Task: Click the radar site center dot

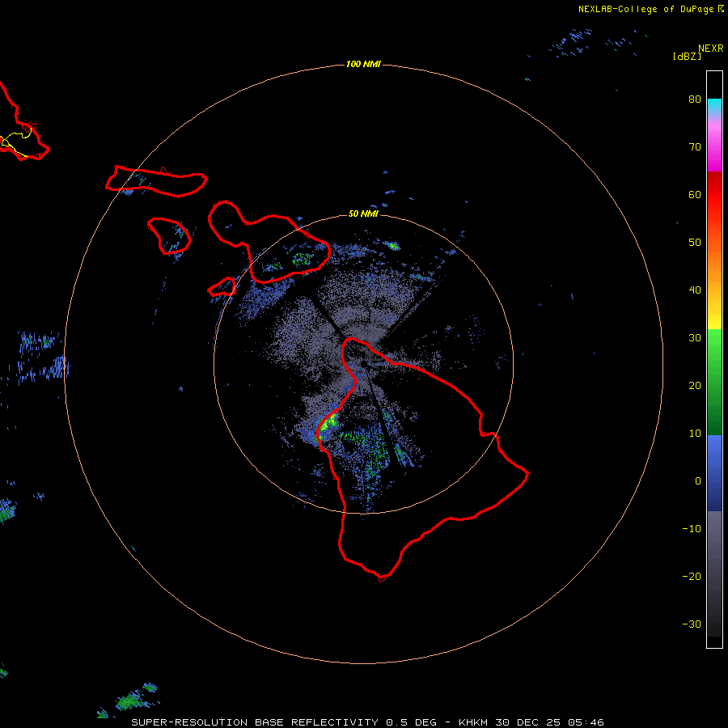Action: 364,363
